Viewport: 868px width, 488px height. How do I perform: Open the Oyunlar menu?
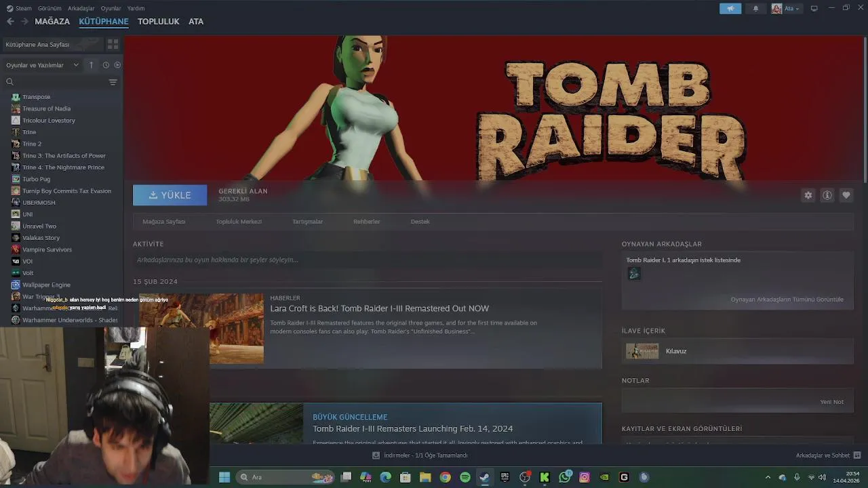click(111, 8)
